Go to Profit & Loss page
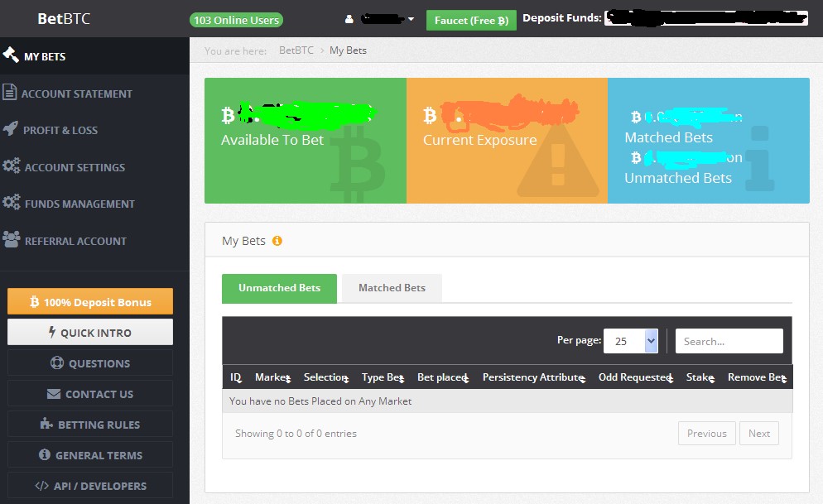This screenshot has height=504, width=823. pyautogui.click(x=94, y=130)
